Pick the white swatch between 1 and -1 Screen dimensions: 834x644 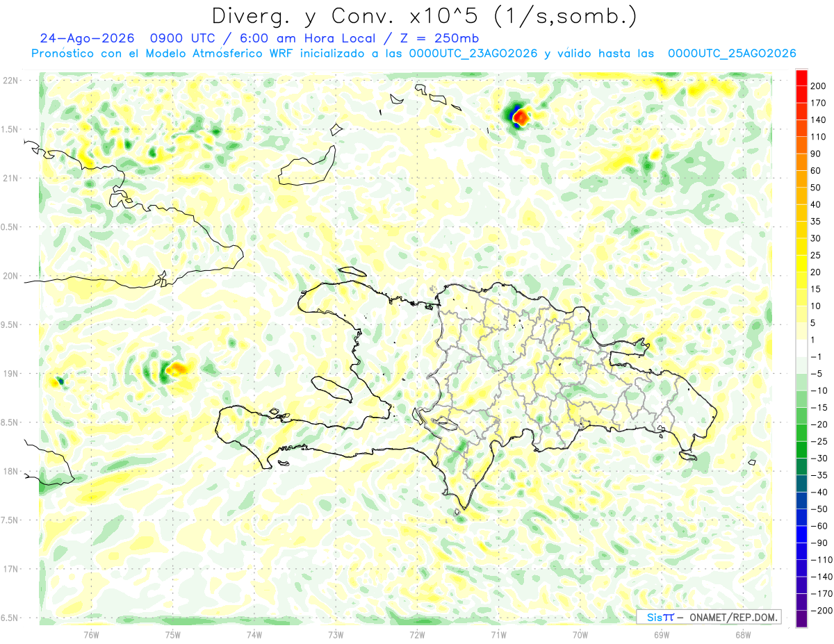pos(801,349)
